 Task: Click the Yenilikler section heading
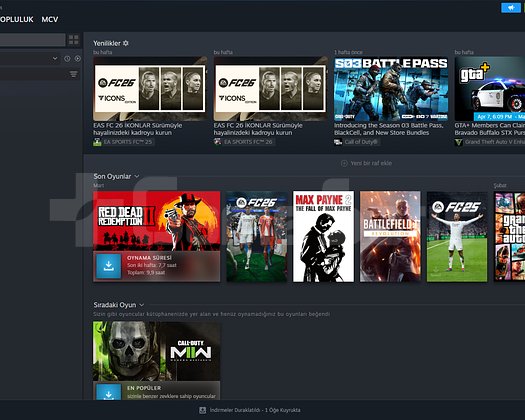[x=107, y=43]
